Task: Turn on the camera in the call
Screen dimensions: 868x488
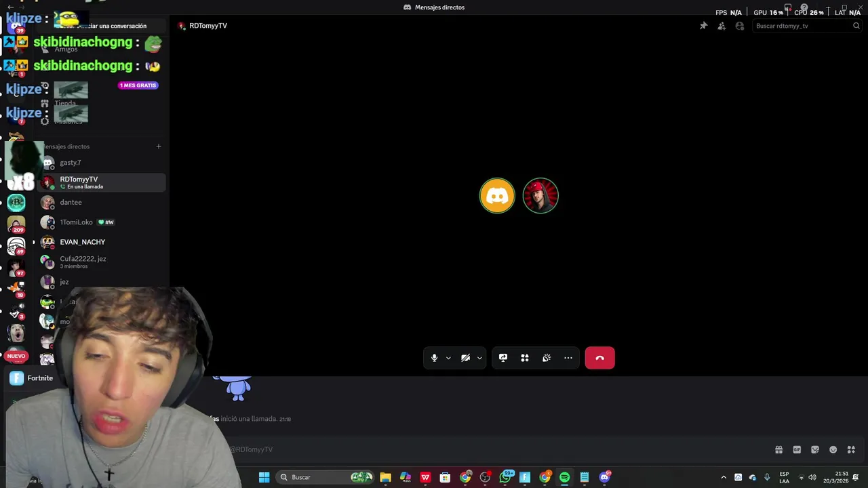Action: (x=466, y=358)
